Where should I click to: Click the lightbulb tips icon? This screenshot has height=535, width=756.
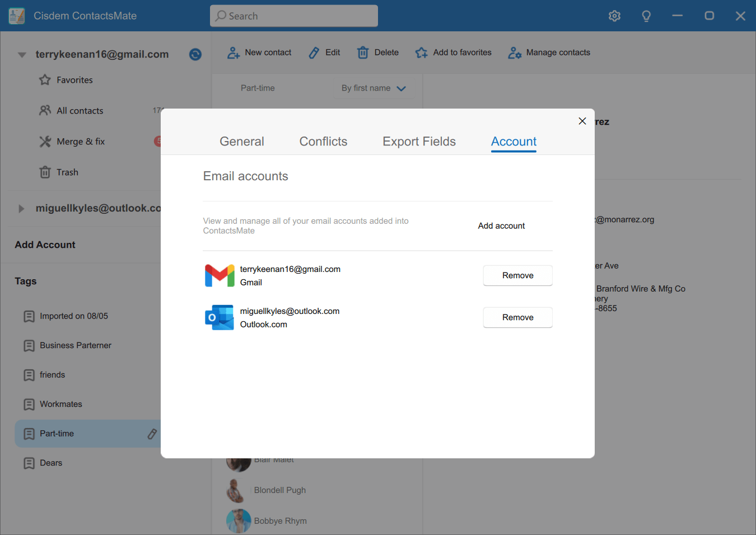[x=646, y=16]
